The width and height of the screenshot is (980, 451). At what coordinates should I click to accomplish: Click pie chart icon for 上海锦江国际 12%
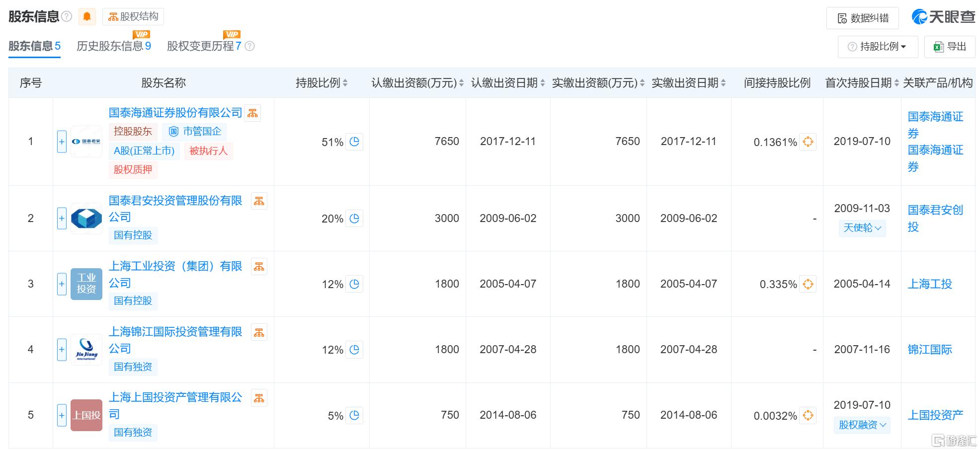pos(354,350)
